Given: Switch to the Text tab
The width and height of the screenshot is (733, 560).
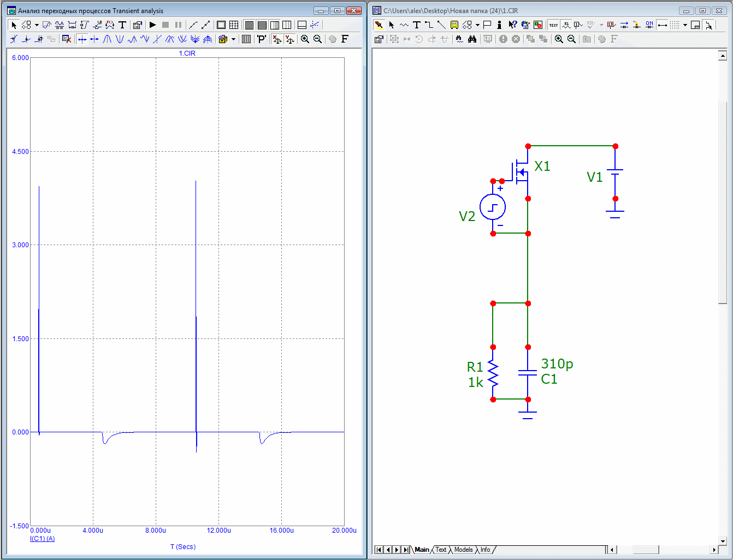Looking at the screenshot, I should coord(441,550).
